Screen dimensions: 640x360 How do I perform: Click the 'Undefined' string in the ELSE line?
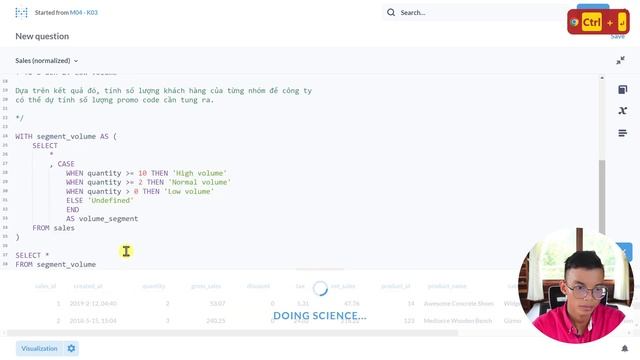[x=111, y=200]
